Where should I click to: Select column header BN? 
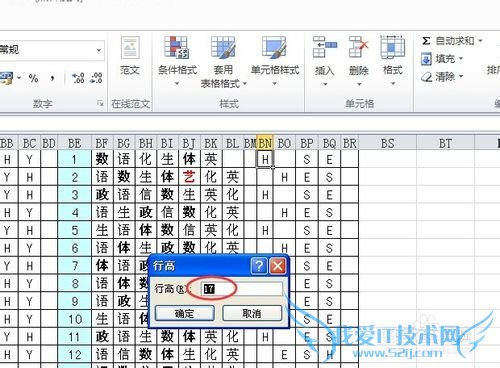click(265, 143)
